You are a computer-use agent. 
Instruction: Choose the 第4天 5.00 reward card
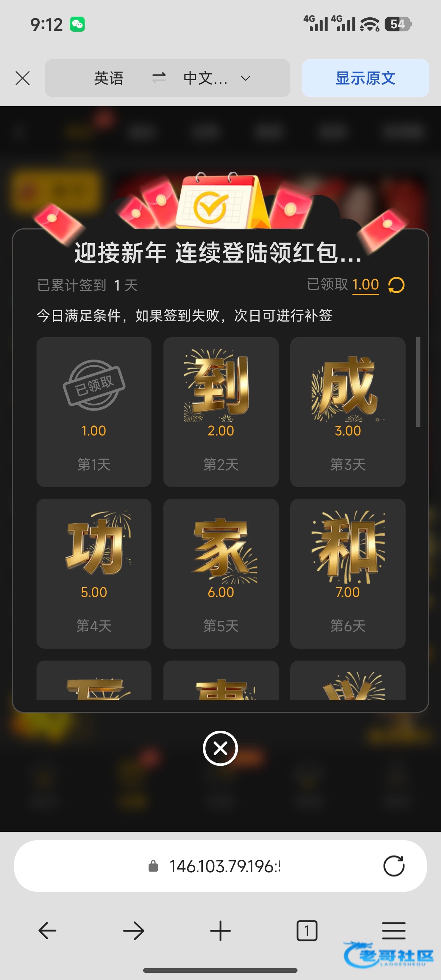point(94,573)
